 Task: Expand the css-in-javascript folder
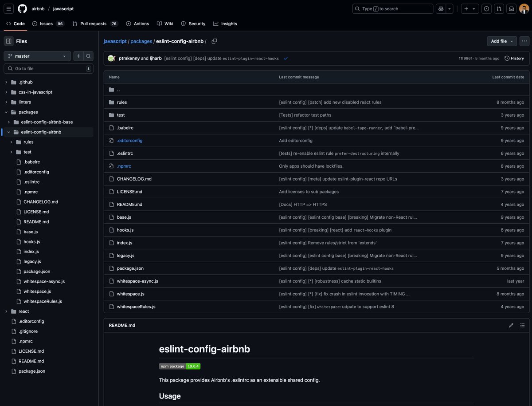pyautogui.click(x=6, y=92)
